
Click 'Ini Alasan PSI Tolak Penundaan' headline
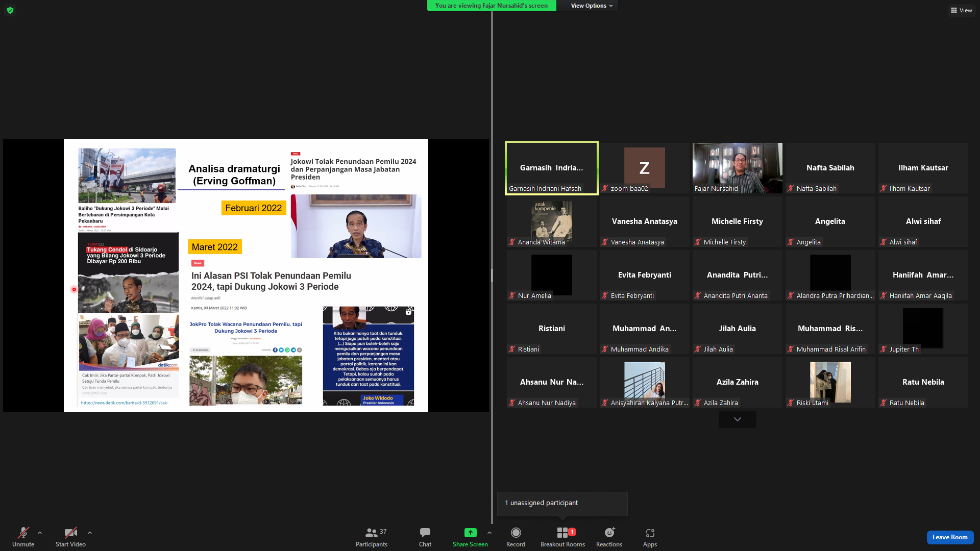(271, 281)
